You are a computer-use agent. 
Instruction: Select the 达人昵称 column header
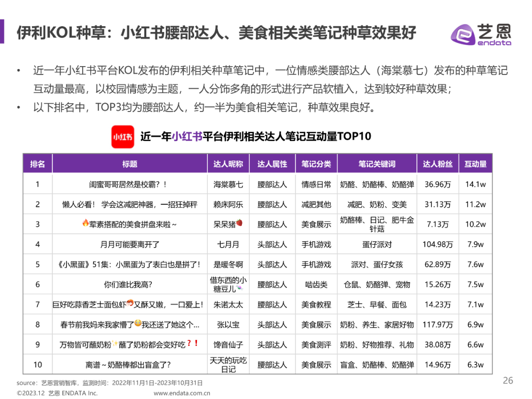(228, 164)
